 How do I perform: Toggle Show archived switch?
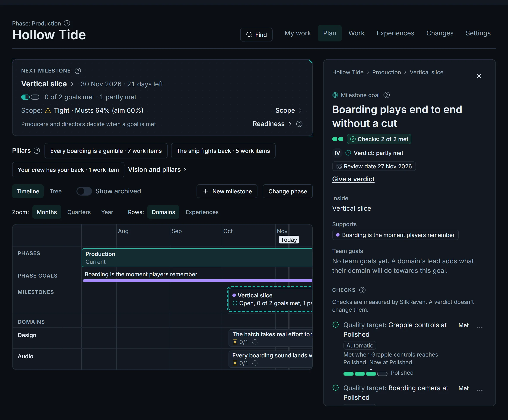click(x=84, y=191)
